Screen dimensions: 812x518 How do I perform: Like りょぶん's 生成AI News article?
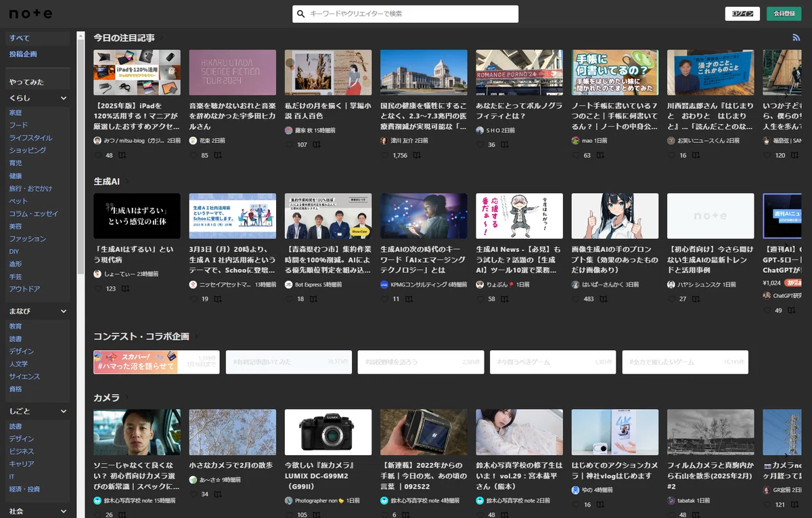tap(480, 299)
